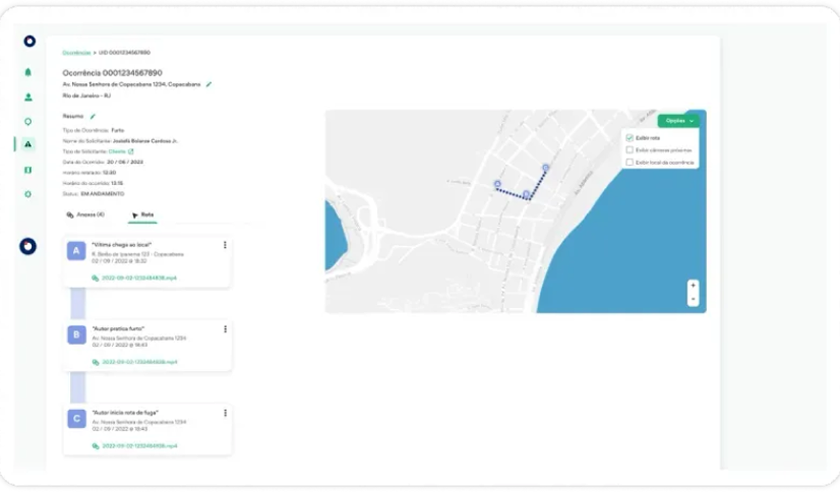The width and height of the screenshot is (840, 492).
Task: Zoom in on the map with plus
Action: click(x=693, y=286)
